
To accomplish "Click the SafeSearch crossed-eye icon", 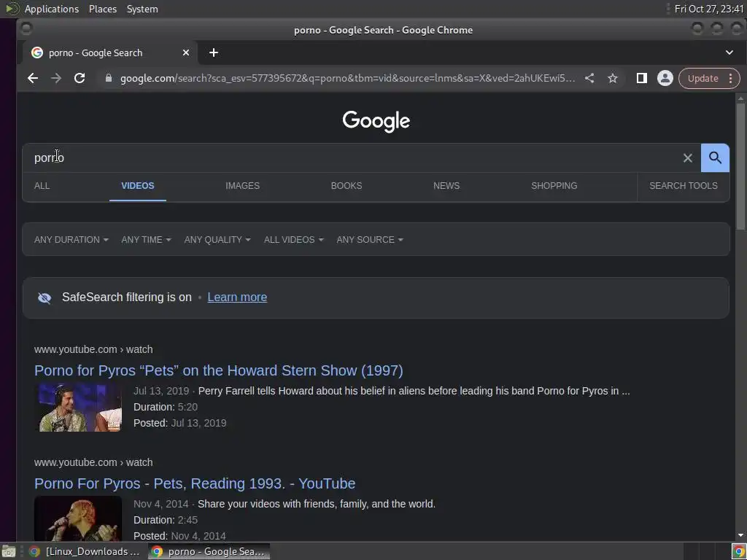I will point(44,298).
